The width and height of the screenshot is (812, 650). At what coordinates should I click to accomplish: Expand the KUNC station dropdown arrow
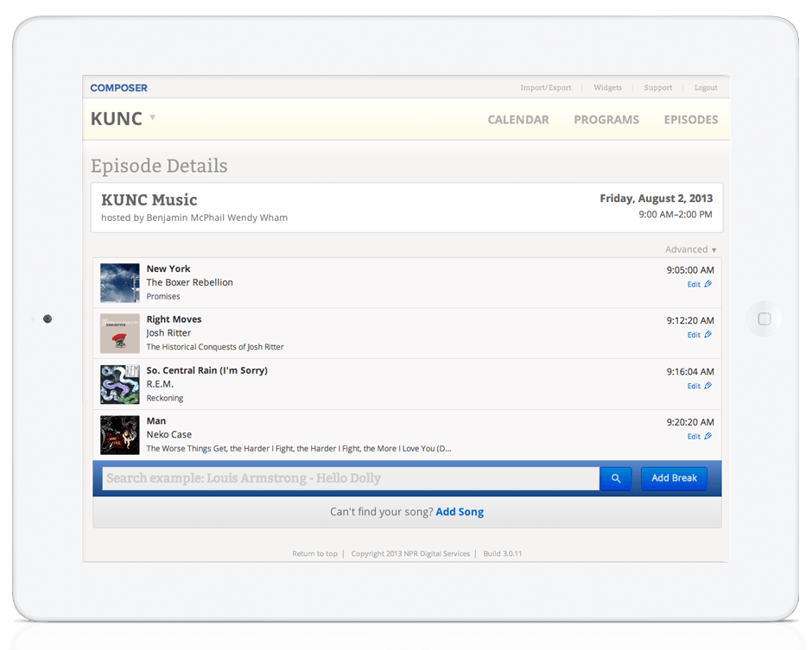pyautogui.click(x=153, y=117)
